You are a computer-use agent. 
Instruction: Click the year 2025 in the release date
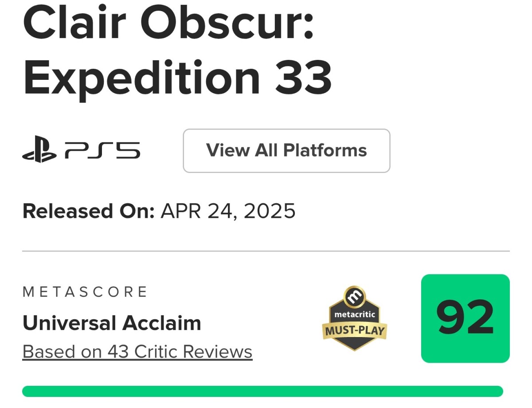(270, 211)
